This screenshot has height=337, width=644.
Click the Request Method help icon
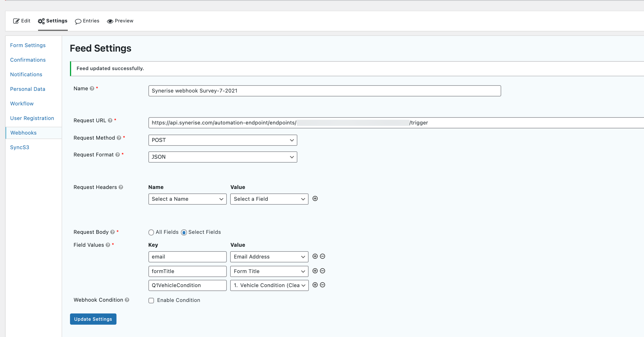point(119,138)
